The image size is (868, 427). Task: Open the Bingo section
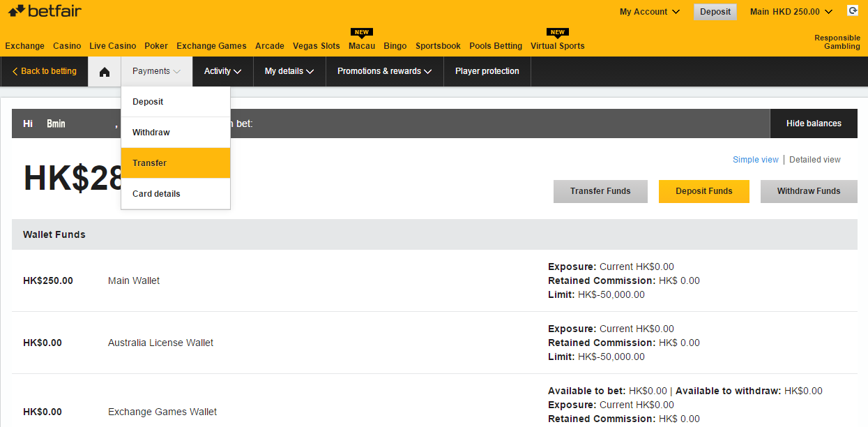point(395,46)
